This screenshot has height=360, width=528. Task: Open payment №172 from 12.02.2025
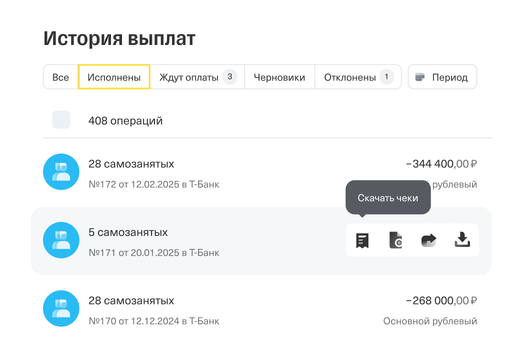[x=261, y=173]
